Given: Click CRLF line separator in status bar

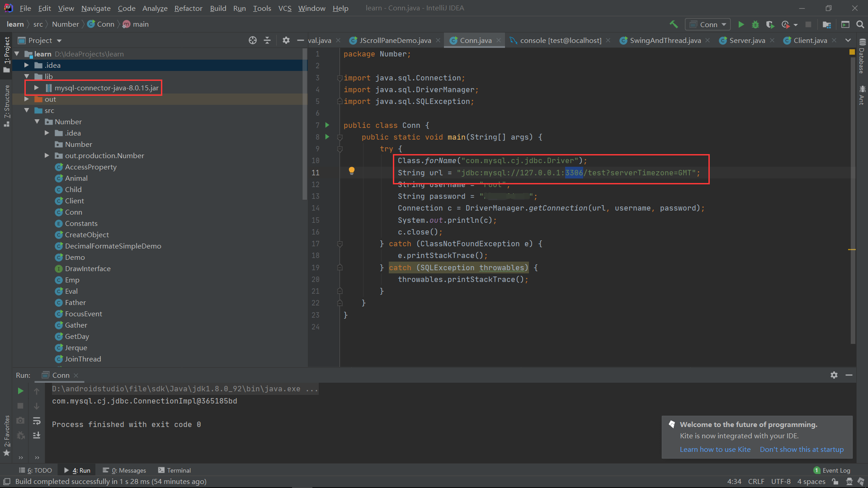Looking at the screenshot, I should click(756, 482).
